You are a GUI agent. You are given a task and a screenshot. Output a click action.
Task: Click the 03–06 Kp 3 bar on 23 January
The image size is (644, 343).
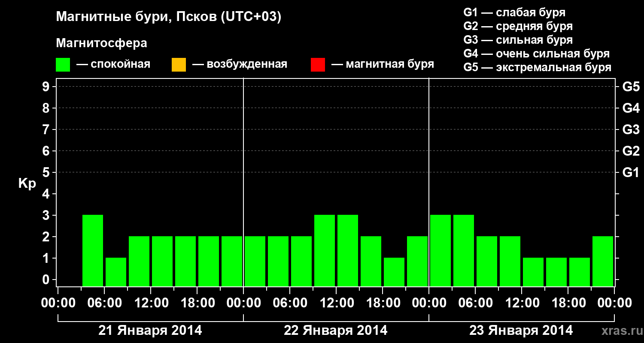point(464,250)
